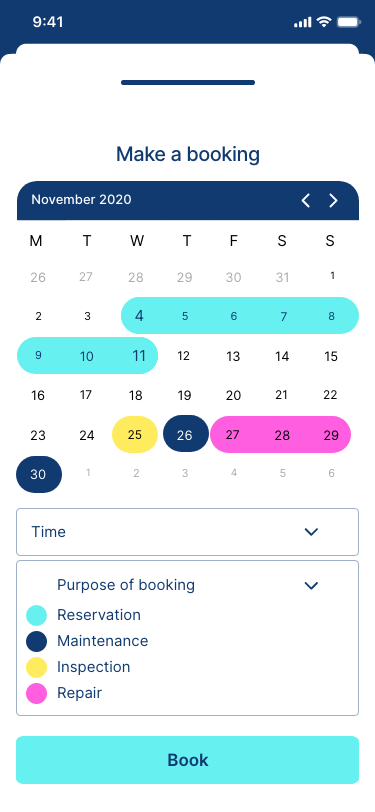Click the Book button

point(188,760)
